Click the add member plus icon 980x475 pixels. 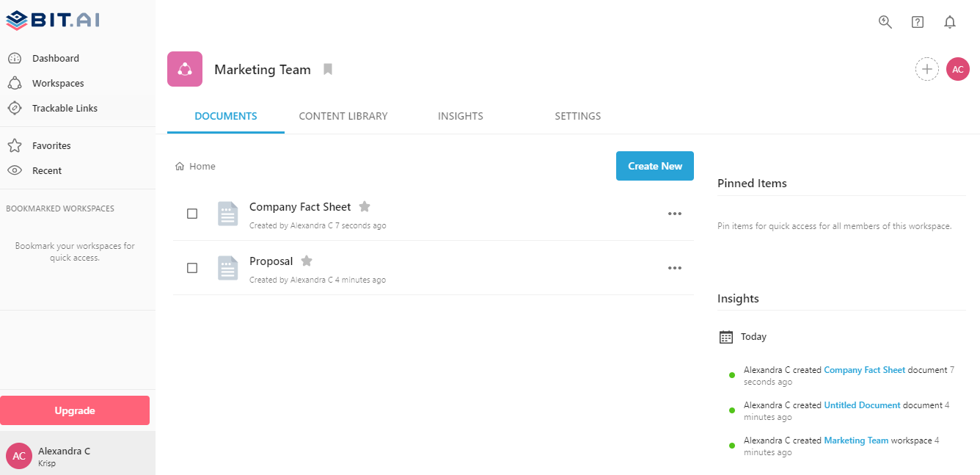(x=927, y=69)
